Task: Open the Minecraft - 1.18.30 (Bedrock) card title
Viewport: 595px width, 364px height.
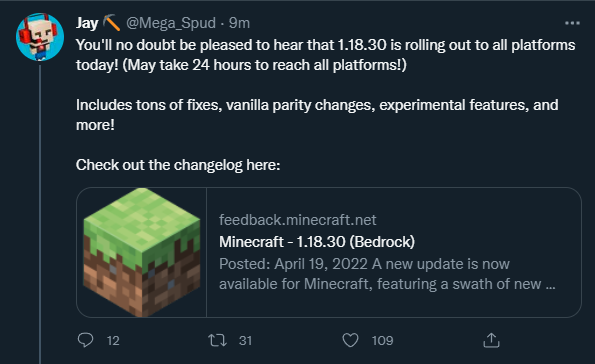Action: pos(317,242)
